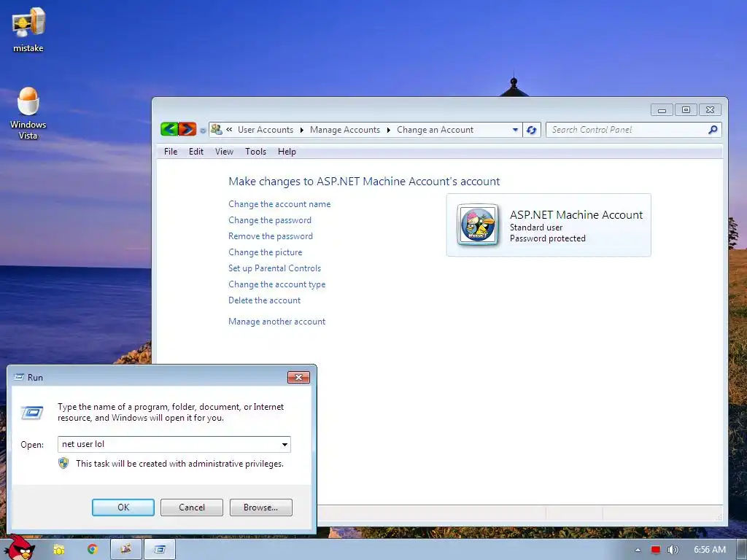747x560 pixels.
Task: Click the User Accounts icon in address bar
Action: [x=217, y=130]
